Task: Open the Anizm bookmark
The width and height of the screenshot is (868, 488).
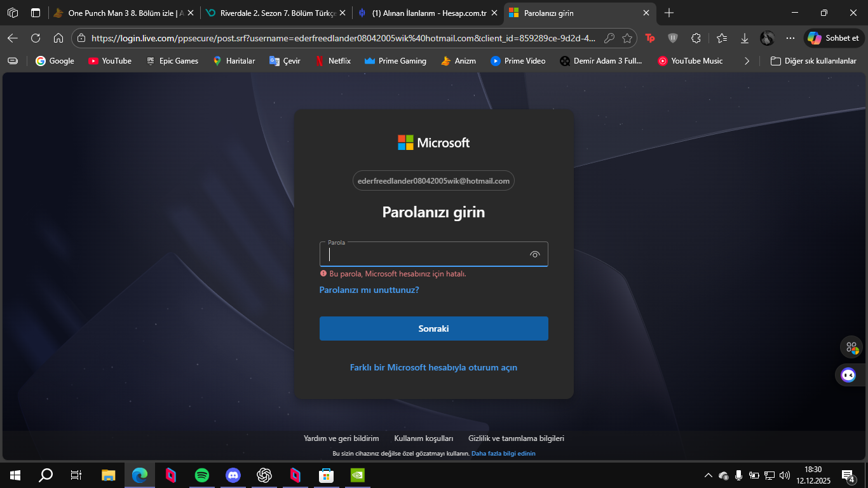Action: 458,61
